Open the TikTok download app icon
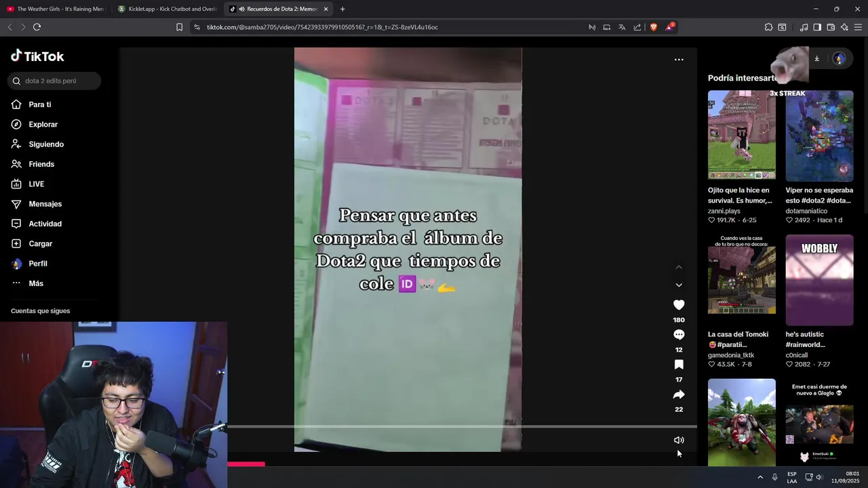 pos(816,59)
